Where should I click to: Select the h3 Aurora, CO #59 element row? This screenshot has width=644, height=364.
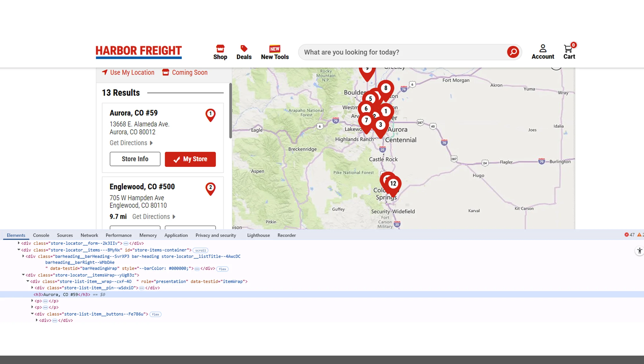(322, 295)
